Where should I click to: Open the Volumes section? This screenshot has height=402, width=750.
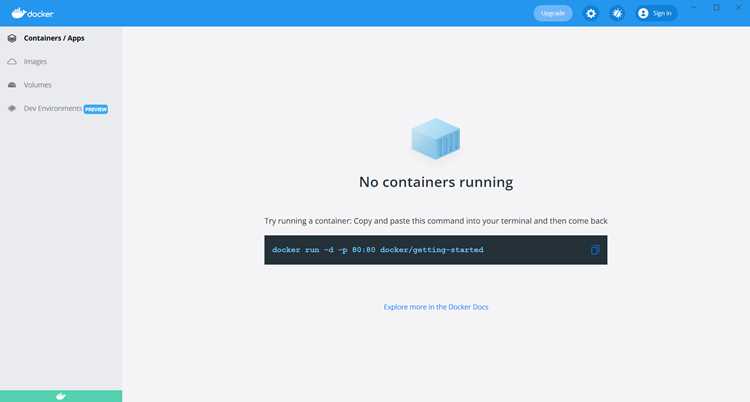click(37, 85)
